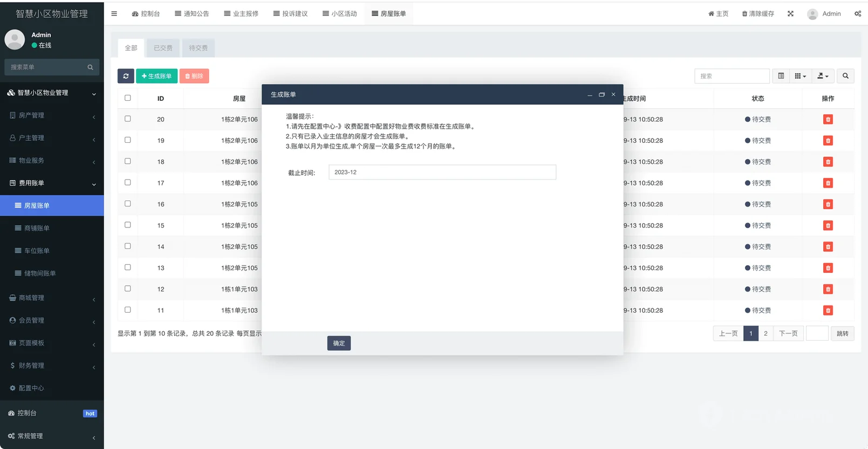
Task: Click the search magnifier icon beside table tools
Action: pyautogui.click(x=845, y=76)
